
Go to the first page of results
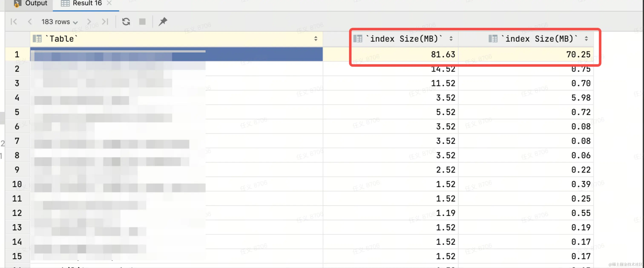pos(14,22)
